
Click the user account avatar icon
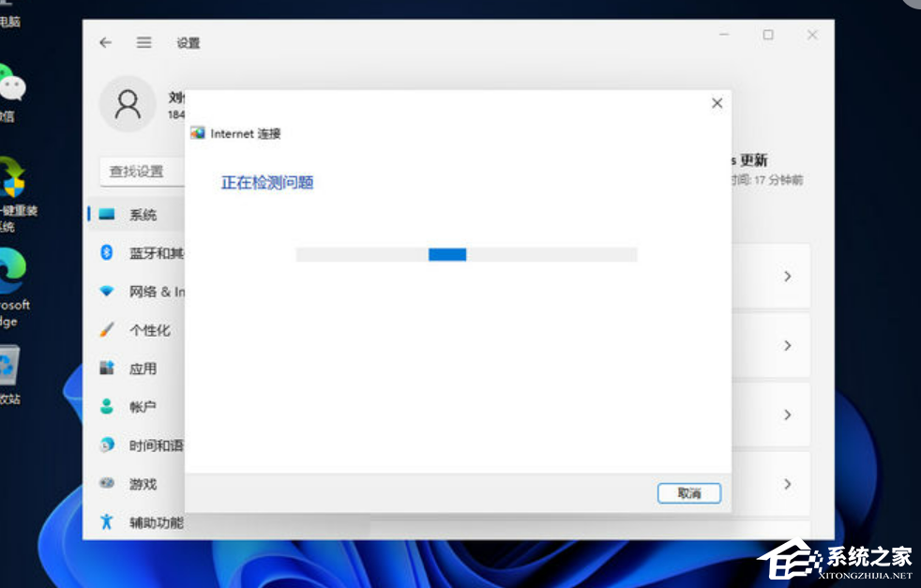tap(128, 104)
